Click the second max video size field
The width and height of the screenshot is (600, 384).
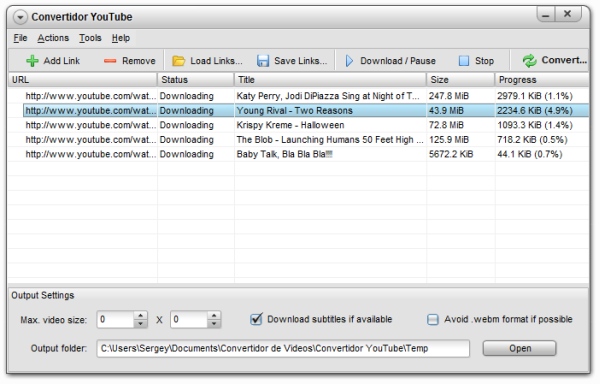tap(189, 319)
